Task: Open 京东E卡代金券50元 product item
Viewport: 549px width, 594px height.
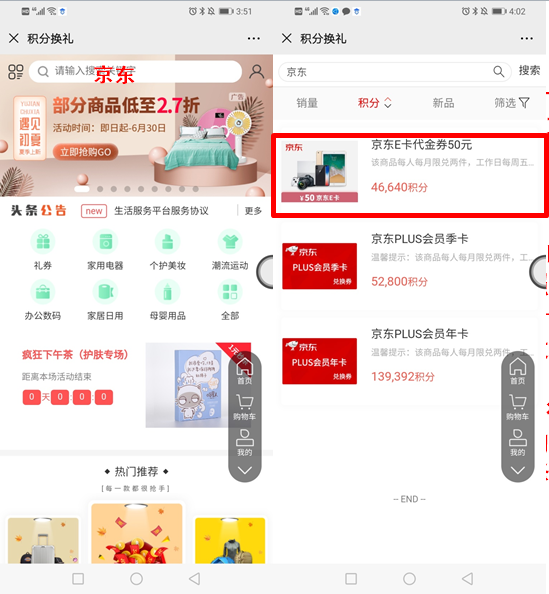Action: (410, 175)
